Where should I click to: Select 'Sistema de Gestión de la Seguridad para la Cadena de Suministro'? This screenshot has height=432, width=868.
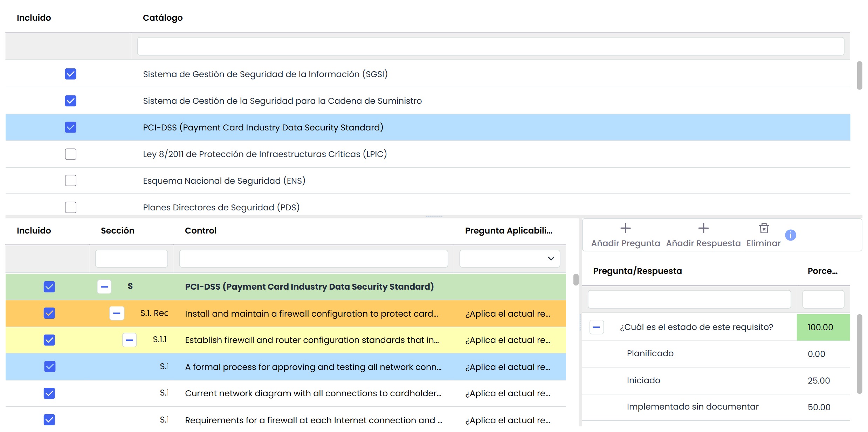tap(282, 101)
